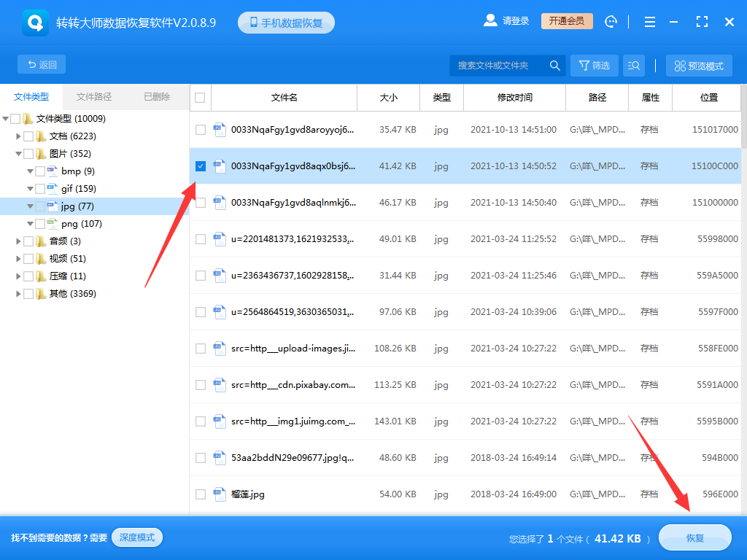Open the customer service headset icon

pos(611,21)
